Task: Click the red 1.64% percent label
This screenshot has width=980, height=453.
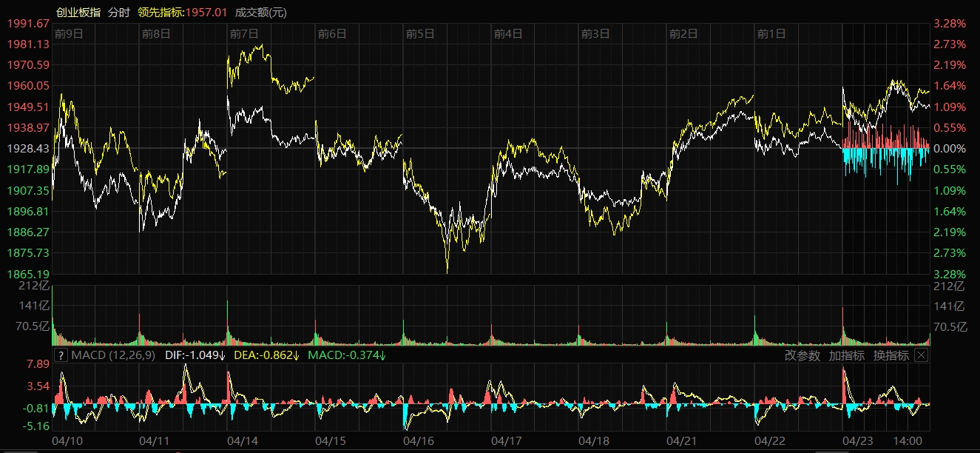Action: (x=950, y=86)
